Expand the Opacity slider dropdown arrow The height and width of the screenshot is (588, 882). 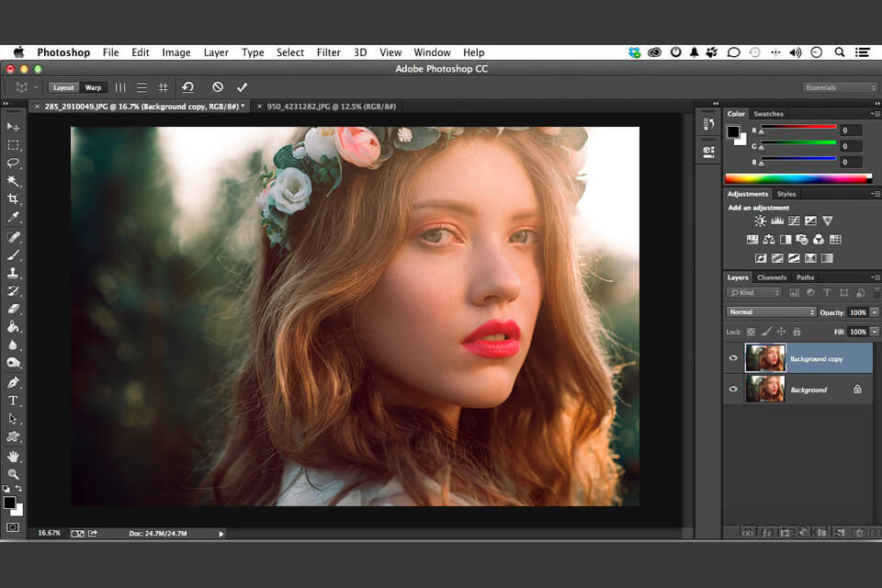click(x=875, y=312)
